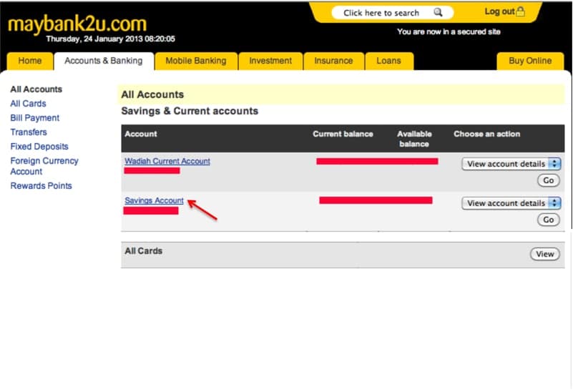The width and height of the screenshot is (573, 392).
Task: Click the 'Available balance' column header
Action: click(414, 139)
